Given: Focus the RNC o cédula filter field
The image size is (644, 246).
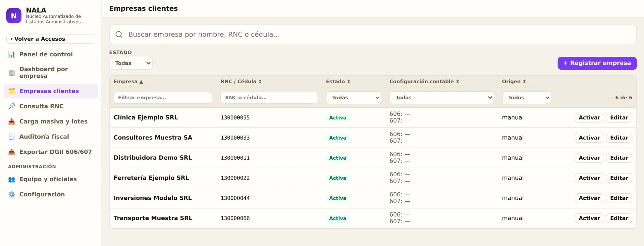Looking at the screenshot, I should 269,98.
